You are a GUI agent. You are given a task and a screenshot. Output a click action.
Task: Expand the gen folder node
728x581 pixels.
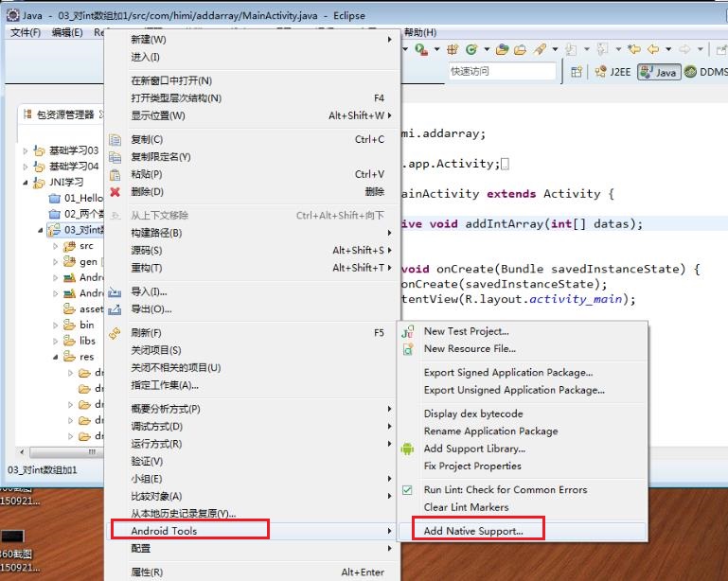coord(55,262)
